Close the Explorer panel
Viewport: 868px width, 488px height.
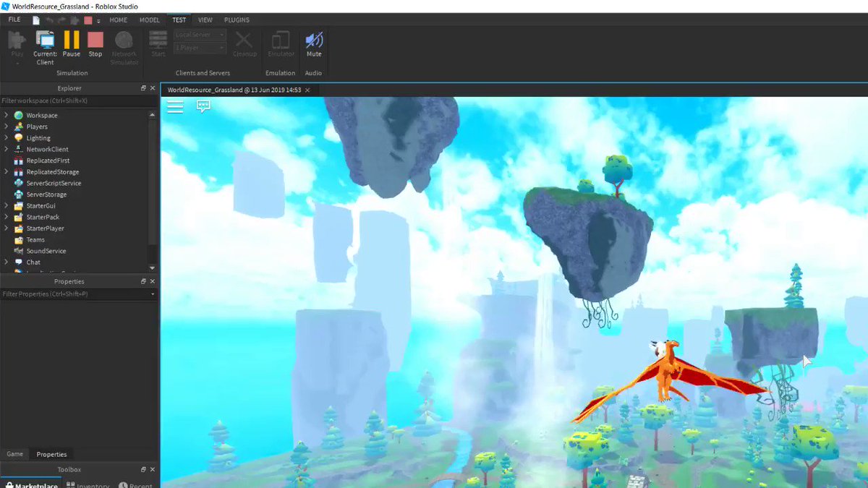(153, 88)
